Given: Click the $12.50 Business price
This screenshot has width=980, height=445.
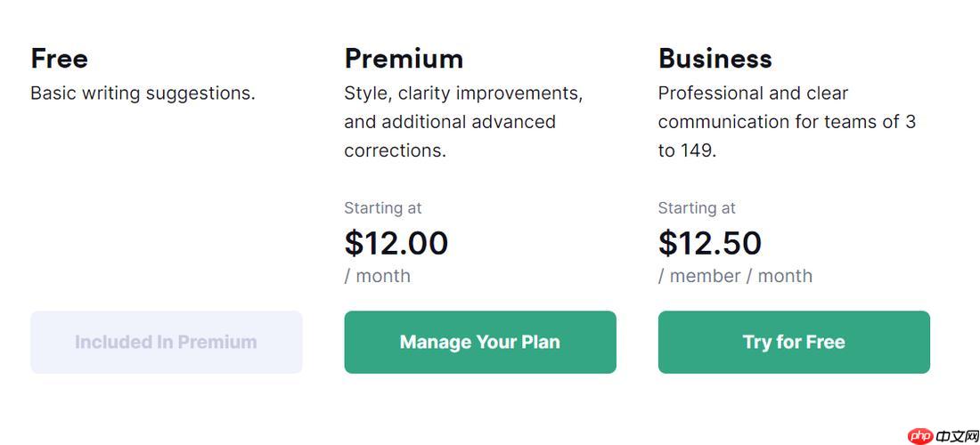Looking at the screenshot, I should 709,243.
